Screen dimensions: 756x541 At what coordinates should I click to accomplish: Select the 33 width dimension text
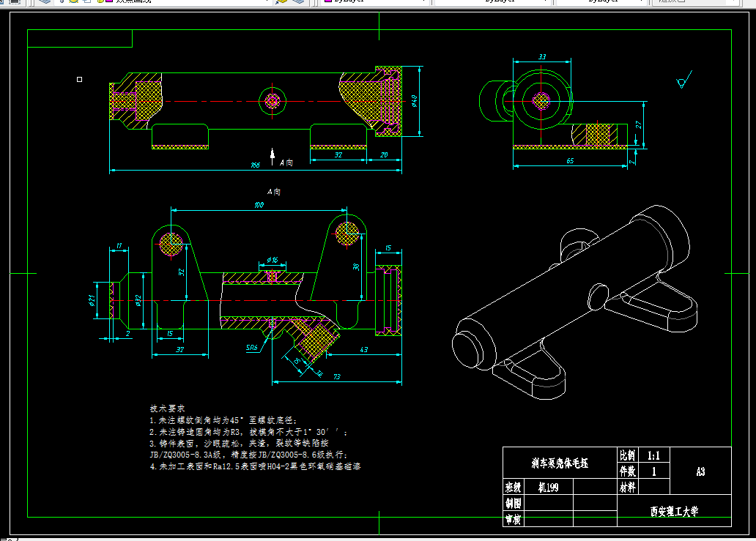[x=542, y=57]
